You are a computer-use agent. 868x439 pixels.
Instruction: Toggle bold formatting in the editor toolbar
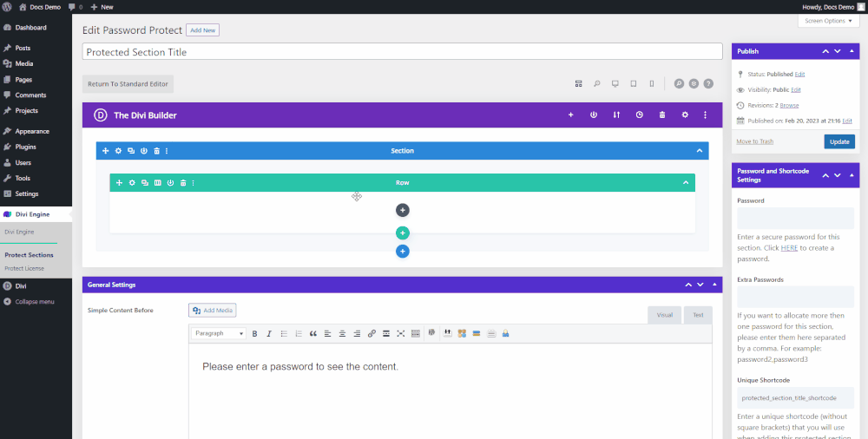click(254, 333)
